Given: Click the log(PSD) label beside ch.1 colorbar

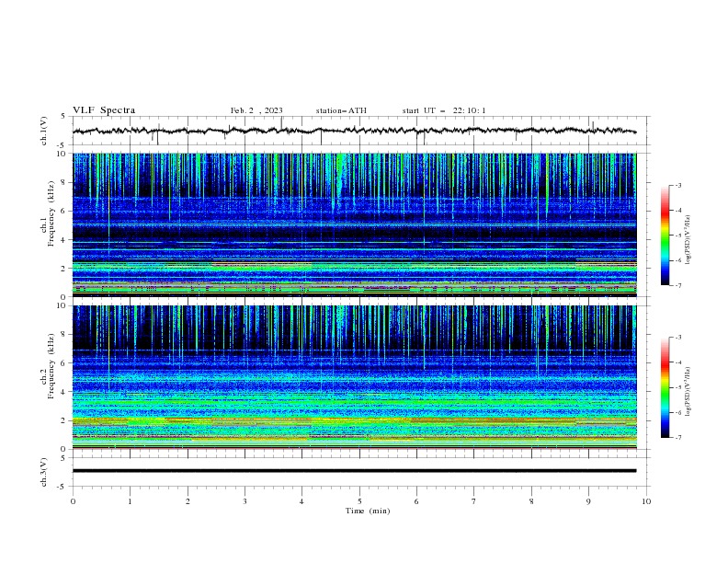Looking at the screenshot, I should point(688,240).
